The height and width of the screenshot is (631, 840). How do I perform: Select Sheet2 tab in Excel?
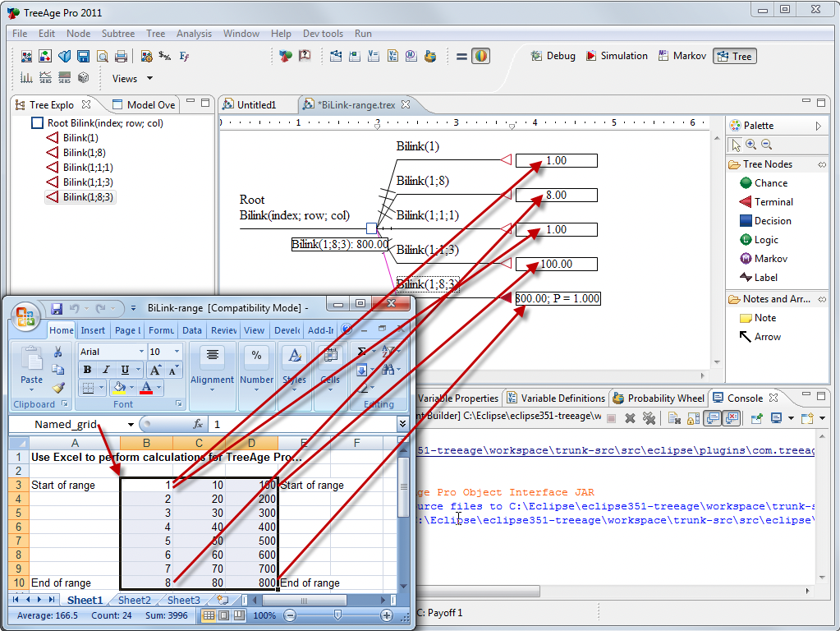(x=134, y=600)
